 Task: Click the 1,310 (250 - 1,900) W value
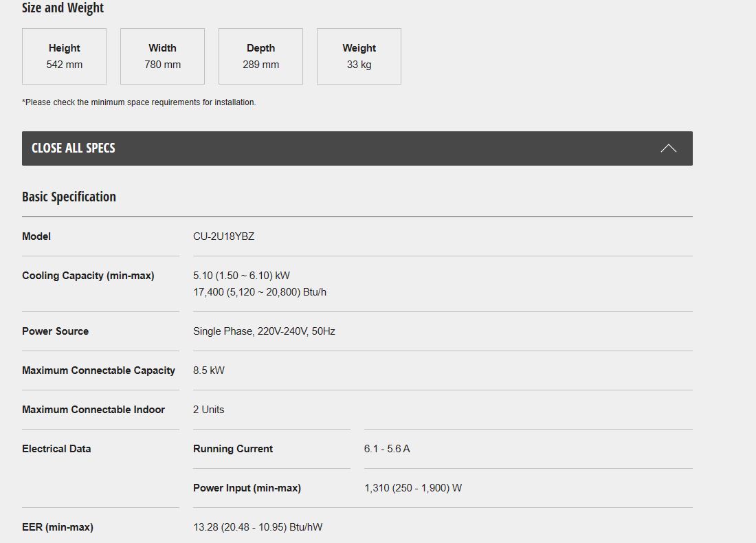(413, 487)
